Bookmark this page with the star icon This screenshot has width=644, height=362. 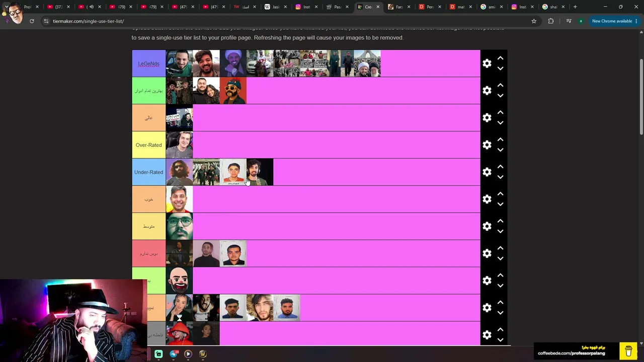pyautogui.click(x=534, y=21)
